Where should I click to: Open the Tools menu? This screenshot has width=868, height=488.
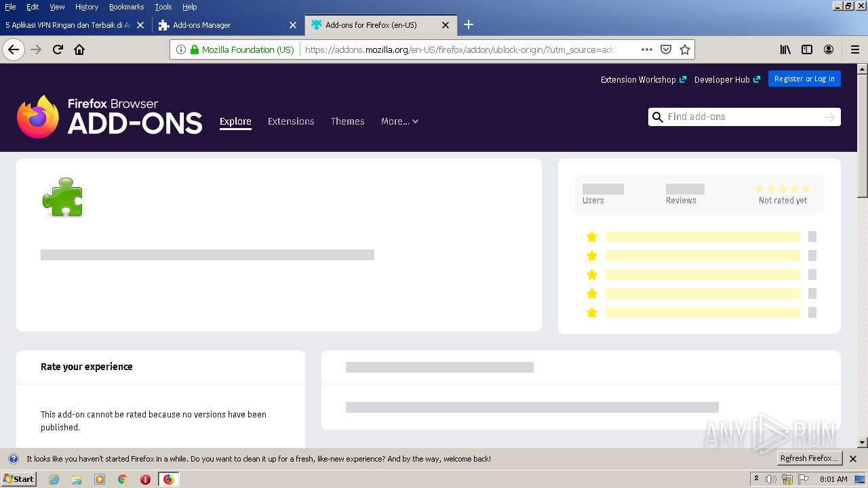pyautogui.click(x=163, y=7)
